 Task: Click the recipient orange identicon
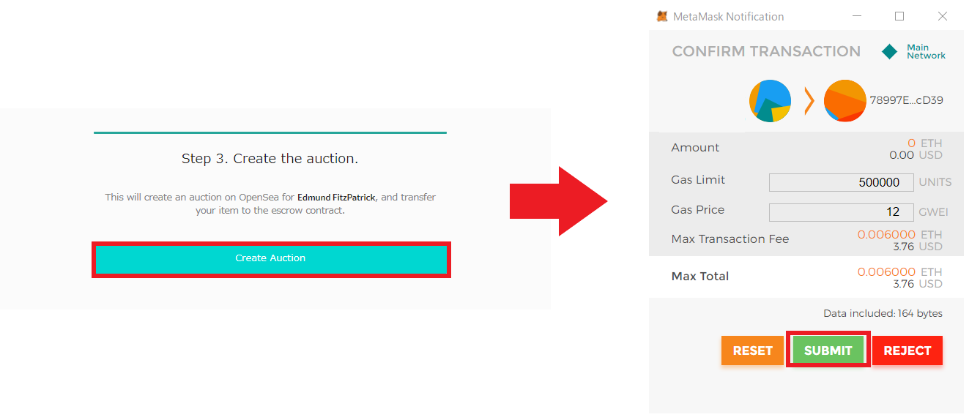click(x=845, y=101)
